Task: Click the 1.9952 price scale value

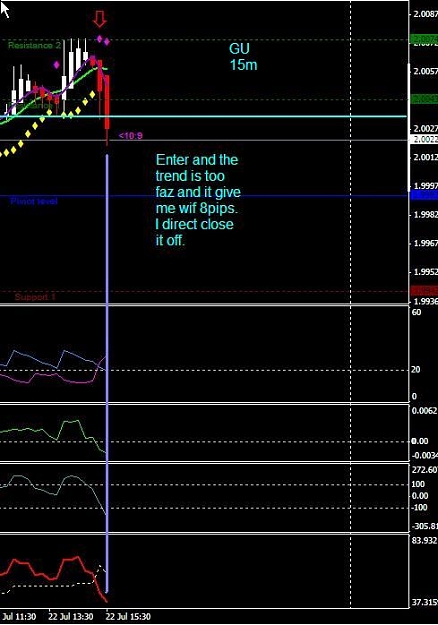Action: pos(426,272)
